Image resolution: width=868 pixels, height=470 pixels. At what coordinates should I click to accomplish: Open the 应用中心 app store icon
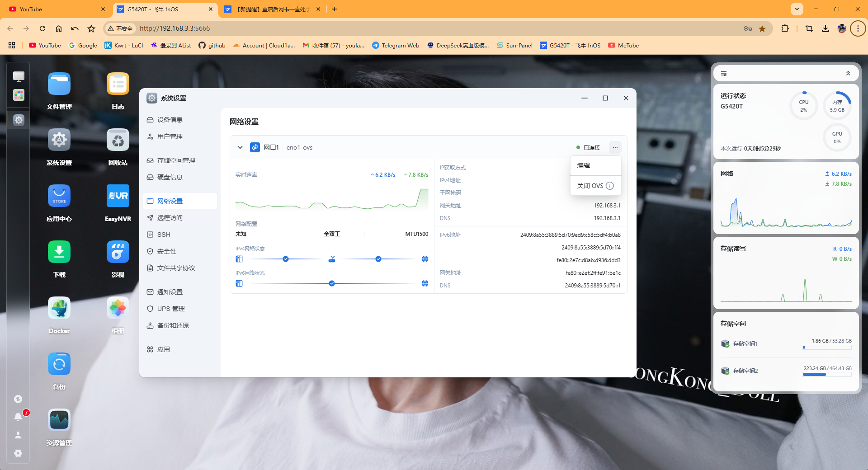pos(59,196)
